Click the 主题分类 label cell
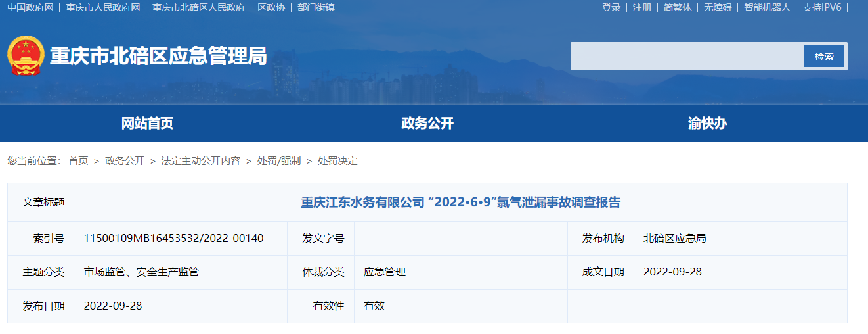 (41, 272)
